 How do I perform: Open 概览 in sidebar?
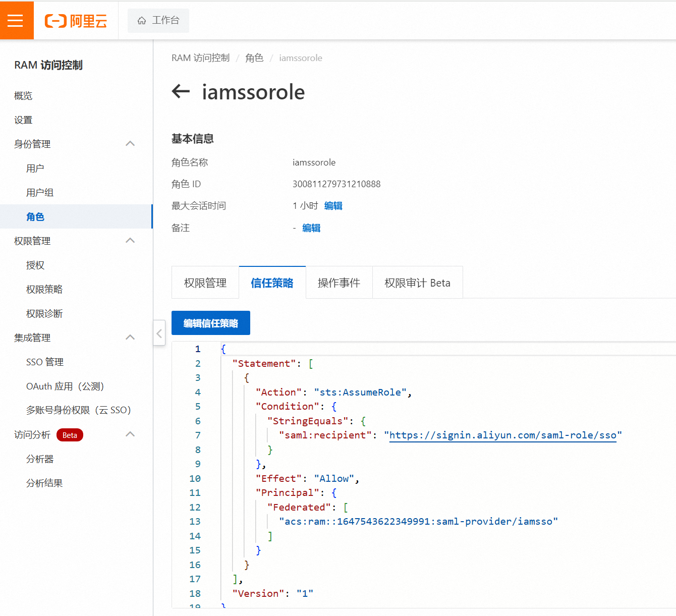pyautogui.click(x=23, y=96)
